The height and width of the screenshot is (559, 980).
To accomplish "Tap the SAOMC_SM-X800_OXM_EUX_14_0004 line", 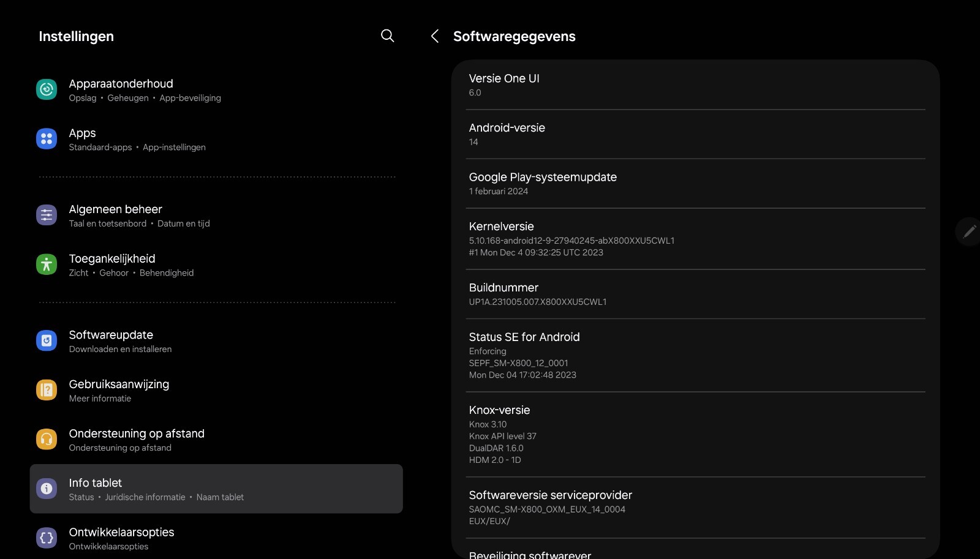I will click(547, 509).
